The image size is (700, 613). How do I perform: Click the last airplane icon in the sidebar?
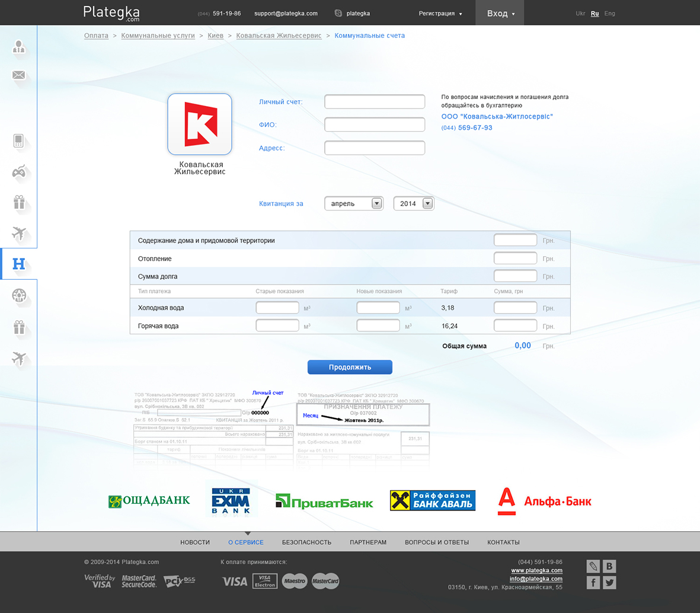19,358
